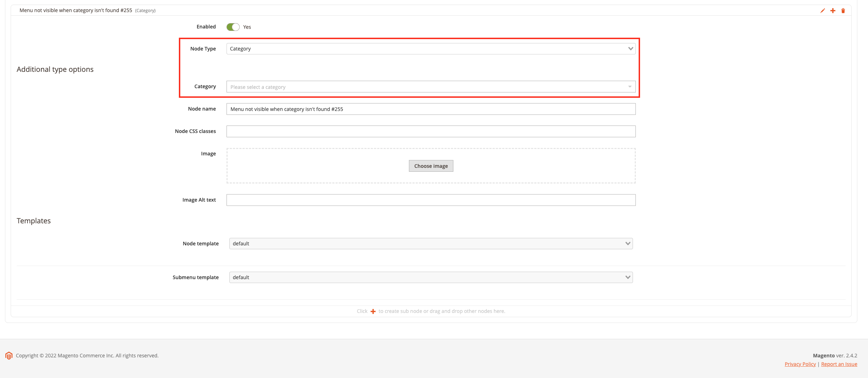This screenshot has width=868, height=378.
Task: Click the orange plus icon to add node
Action: (833, 10)
